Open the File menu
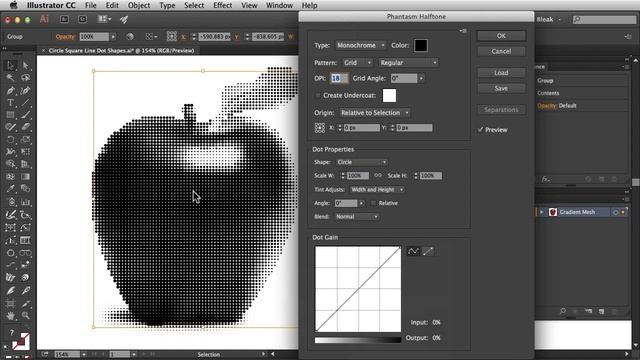This screenshot has width=640, height=360. (91, 5)
